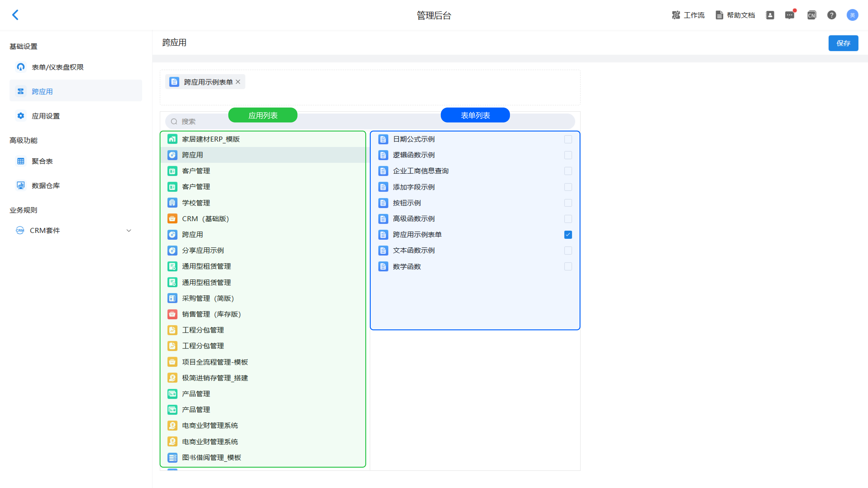Image resolution: width=868 pixels, height=488 pixels.
Task: Check the 日期公式示例 checkbox
Action: [x=568, y=139]
